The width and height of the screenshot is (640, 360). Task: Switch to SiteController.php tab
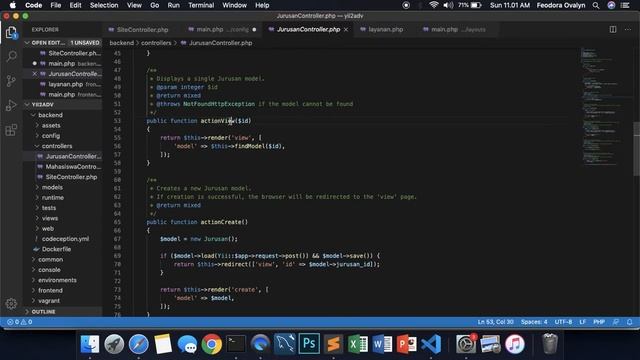[142, 29]
